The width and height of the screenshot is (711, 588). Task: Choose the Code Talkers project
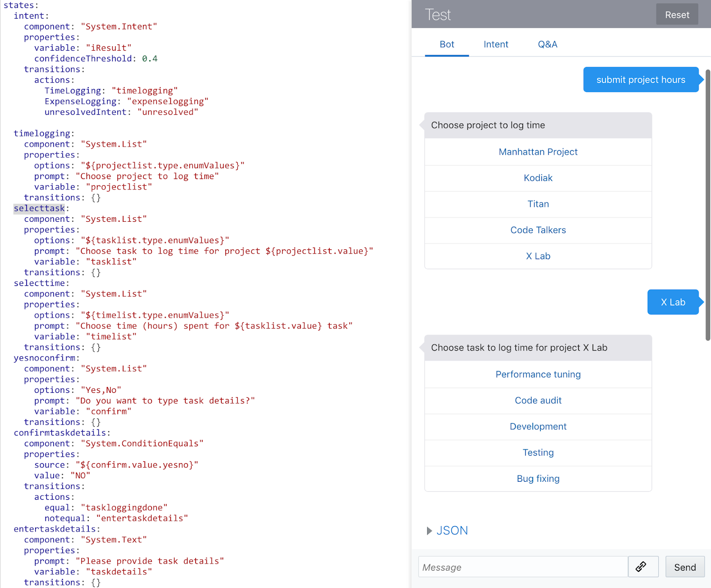538,230
